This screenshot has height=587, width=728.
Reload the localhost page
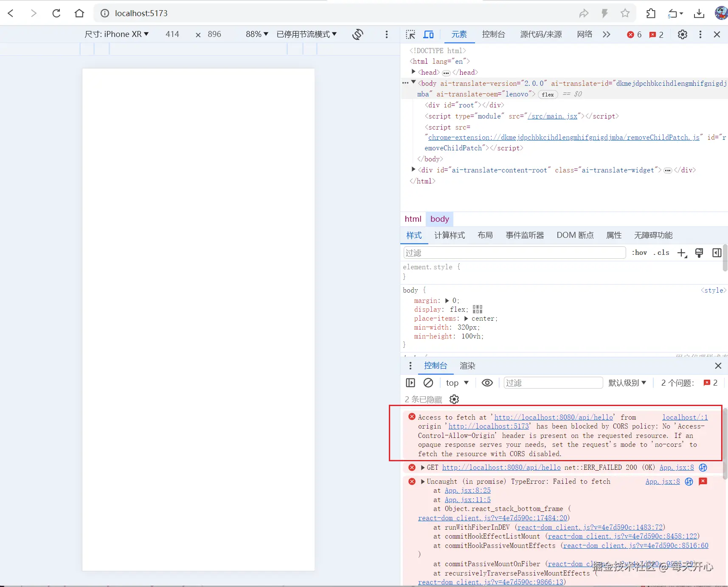56,13
